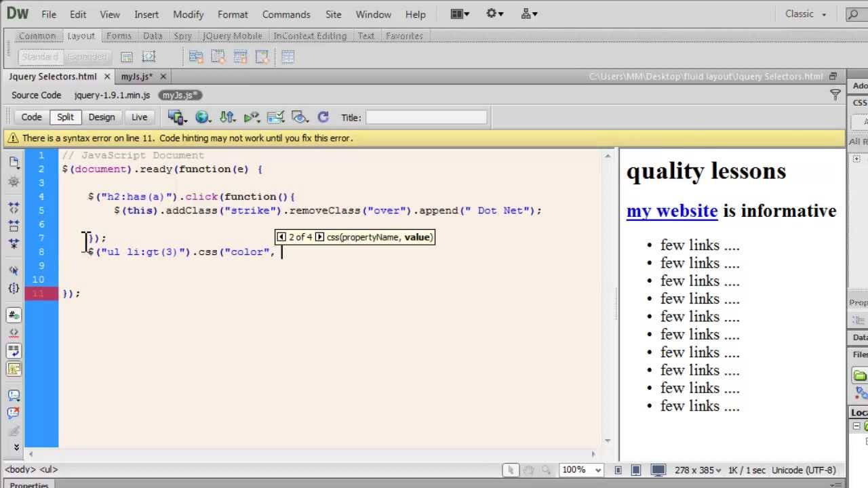This screenshot has width=868, height=488.
Task: Click into the Title input field
Action: click(426, 117)
